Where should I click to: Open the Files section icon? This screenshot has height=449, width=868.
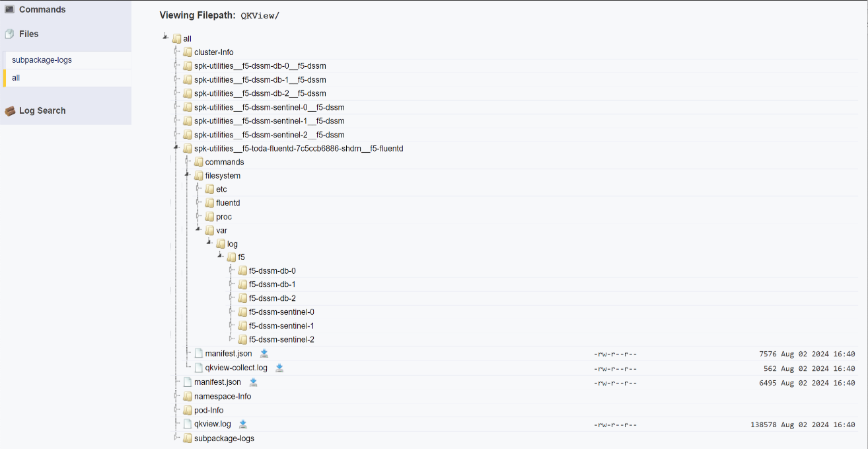[9, 34]
